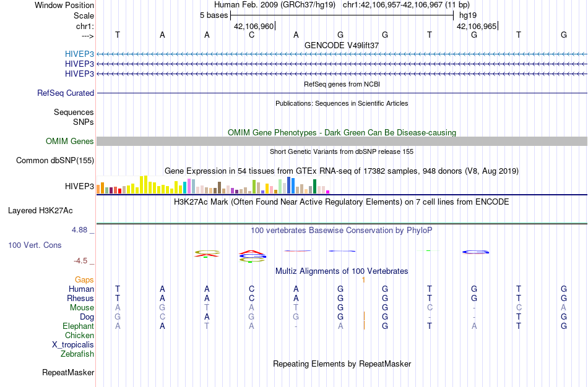Click the OMIM Gene Phenotypes green title
The height and width of the screenshot is (387, 588).
[342, 133]
